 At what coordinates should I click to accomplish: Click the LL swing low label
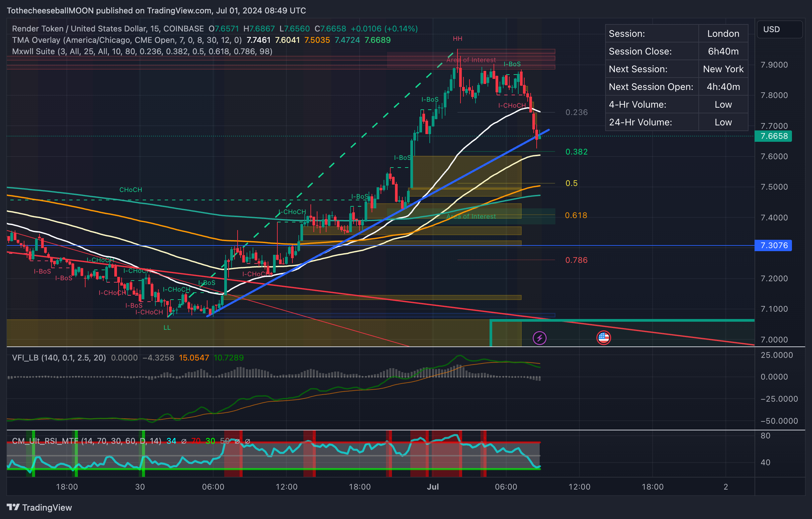pos(167,328)
